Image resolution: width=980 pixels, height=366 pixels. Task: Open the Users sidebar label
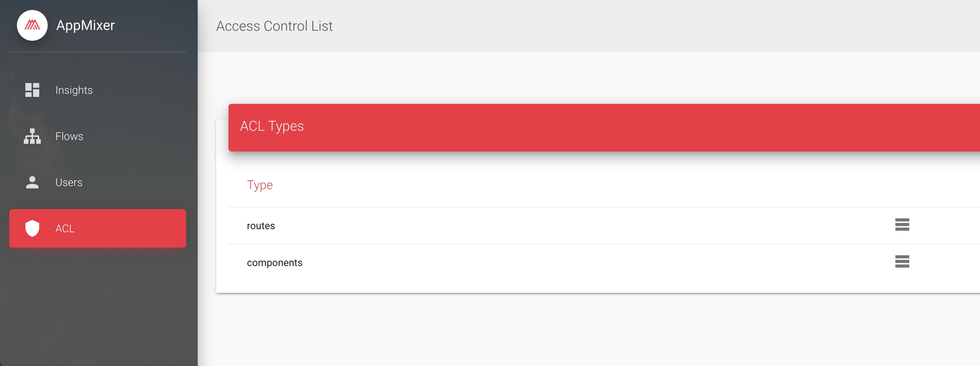coord(69,182)
